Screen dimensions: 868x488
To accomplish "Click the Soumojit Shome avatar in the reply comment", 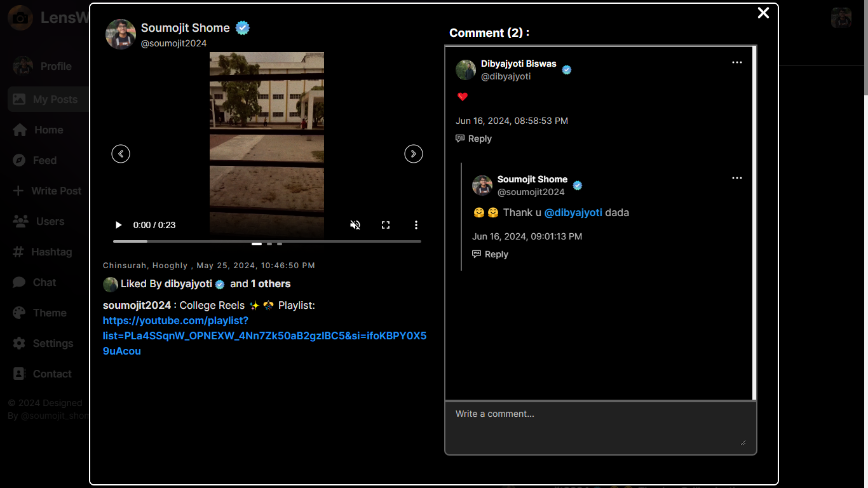I will [x=482, y=186].
